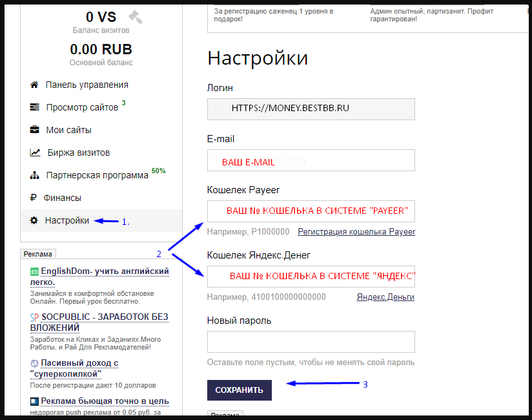This screenshot has height=420, width=532.
Task: Click text Оставьте поле пустым password hint
Action: [x=311, y=362]
